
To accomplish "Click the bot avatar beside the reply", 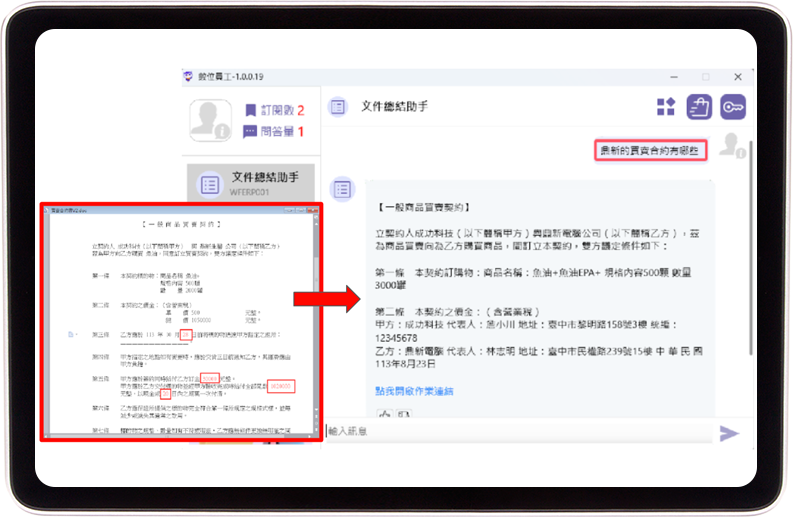I will tap(343, 188).
